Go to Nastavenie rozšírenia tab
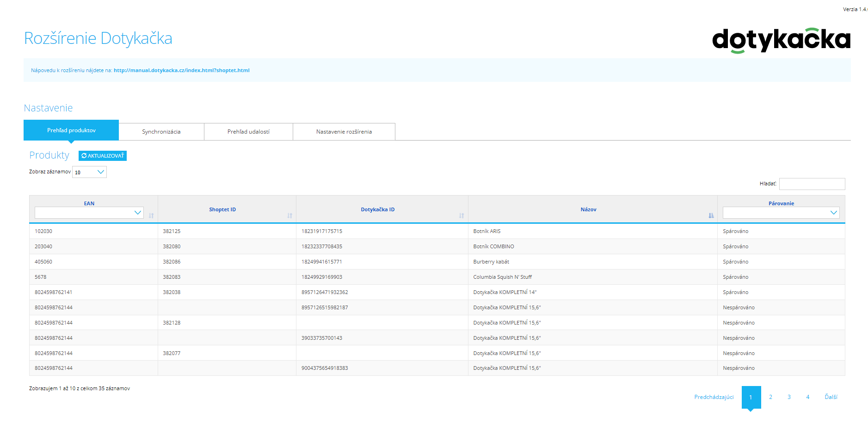The width and height of the screenshot is (868, 423). pos(344,132)
